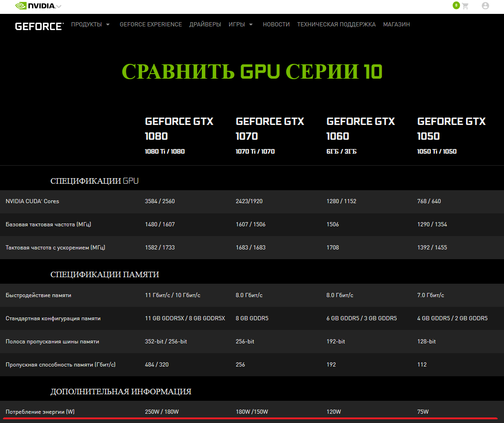Open the МАГАЗИН menu item

(396, 25)
